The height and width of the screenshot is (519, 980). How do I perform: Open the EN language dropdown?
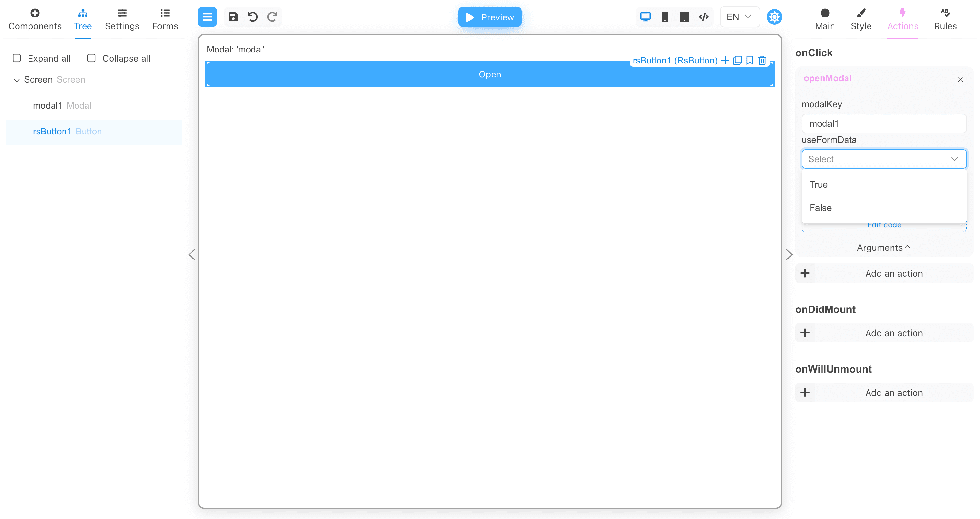739,17
